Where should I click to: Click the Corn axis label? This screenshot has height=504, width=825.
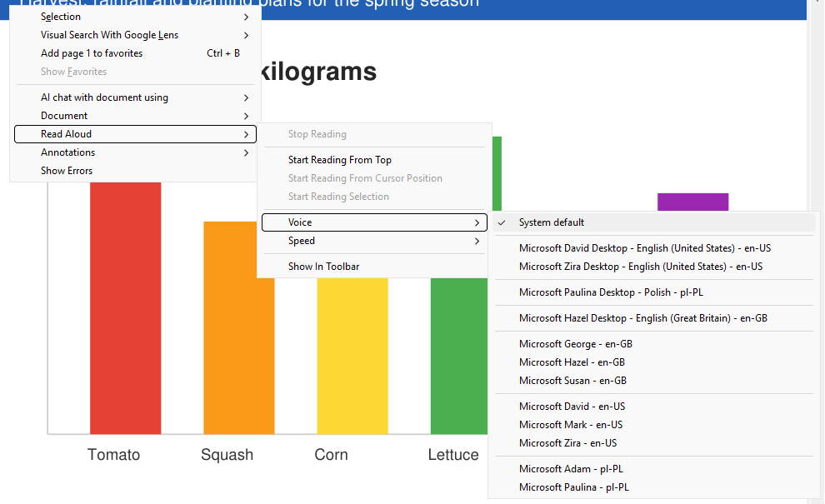(x=332, y=455)
